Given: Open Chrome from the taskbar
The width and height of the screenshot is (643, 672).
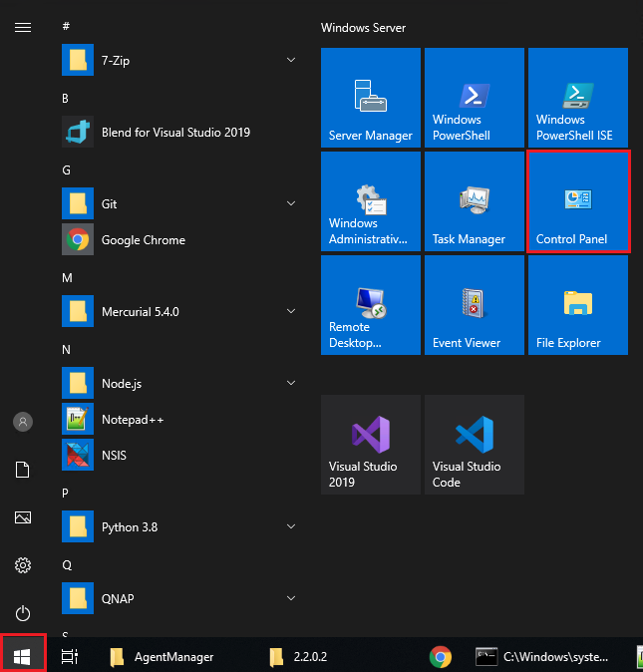Looking at the screenshot, I should [441, 657].
